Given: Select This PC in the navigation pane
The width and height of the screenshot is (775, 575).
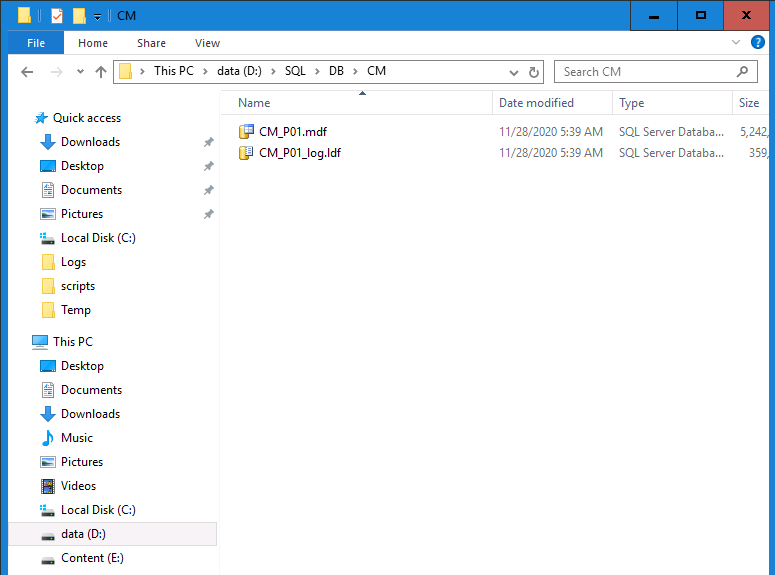Looking at the screenshot, I should tap(73, 342).
